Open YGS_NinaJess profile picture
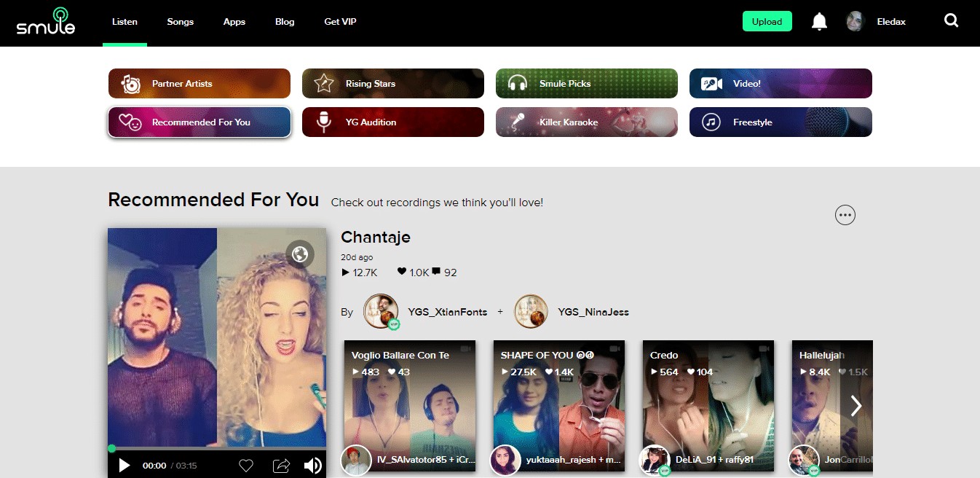This screenshot has width=980, height=478. (x=531, y=312)
